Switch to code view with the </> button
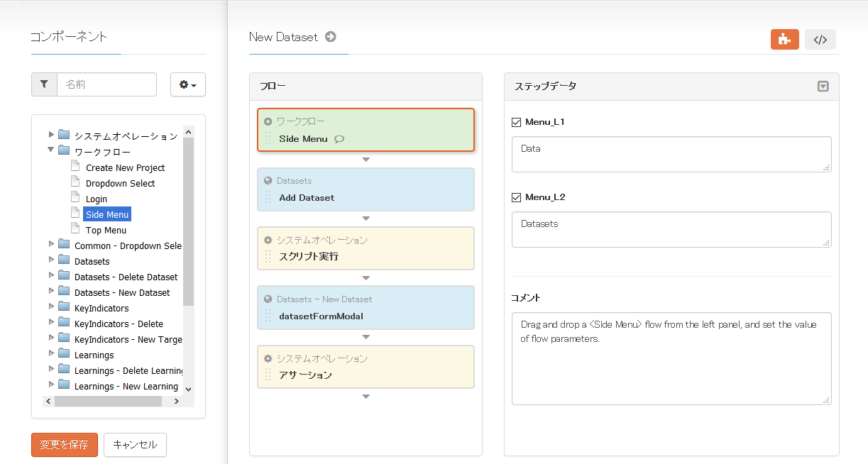This screenshot has height=464, width=868. [820, 40]
